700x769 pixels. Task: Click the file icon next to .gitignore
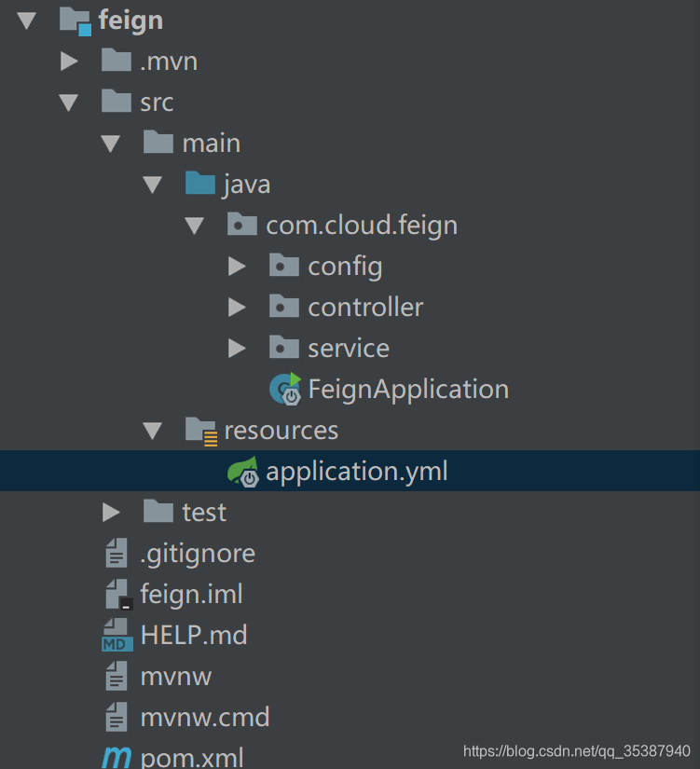pos(116,553)
